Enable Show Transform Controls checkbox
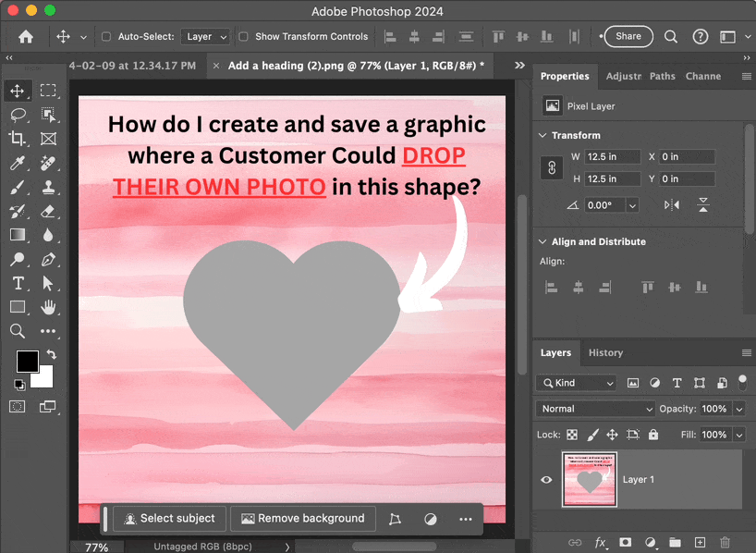This screenshot has width=756, height=553. pyautogui.click(x=243, y=37)
